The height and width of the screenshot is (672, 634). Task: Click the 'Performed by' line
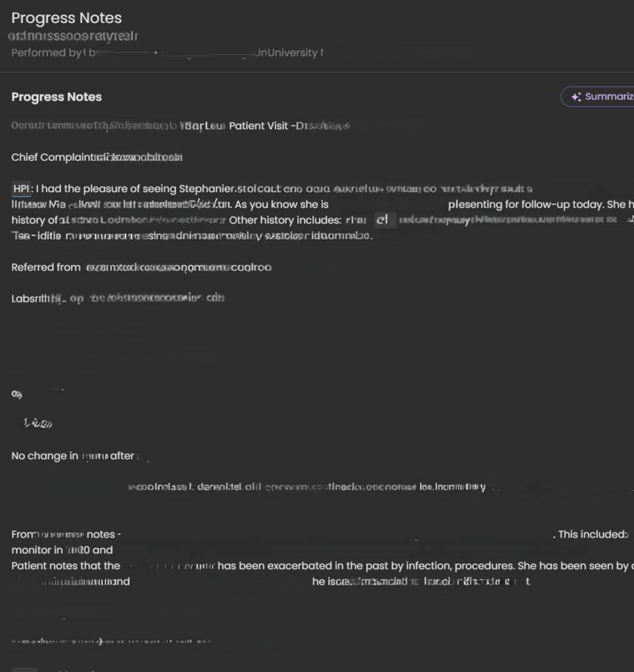point(167,52)
